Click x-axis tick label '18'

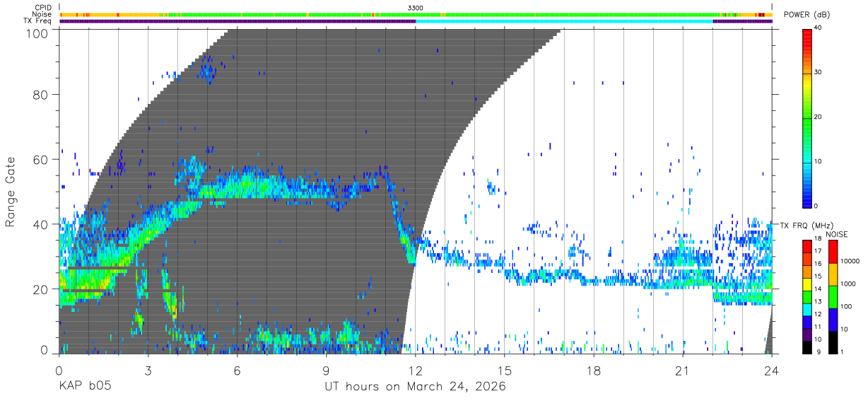coord(593,371)
